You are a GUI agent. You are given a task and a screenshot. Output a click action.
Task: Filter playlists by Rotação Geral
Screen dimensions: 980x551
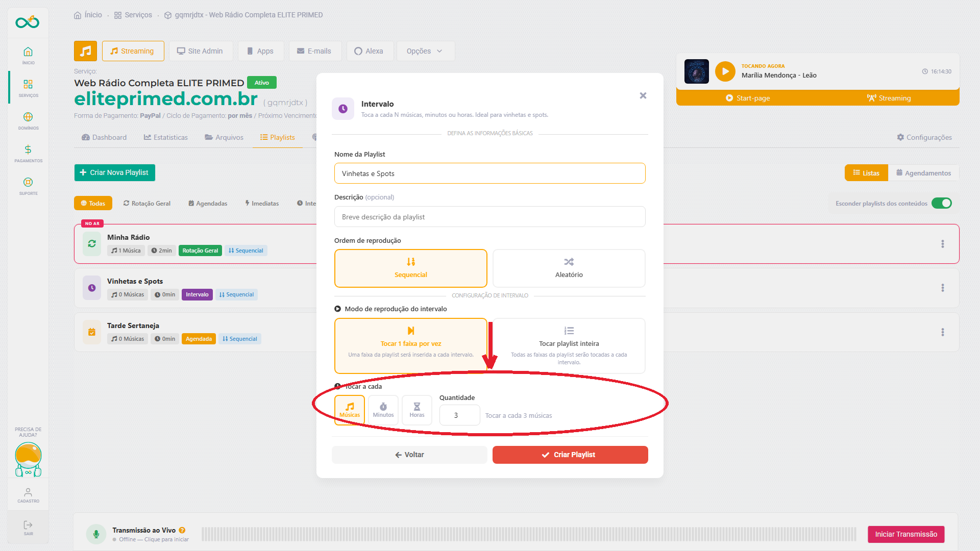click(147, 203)
